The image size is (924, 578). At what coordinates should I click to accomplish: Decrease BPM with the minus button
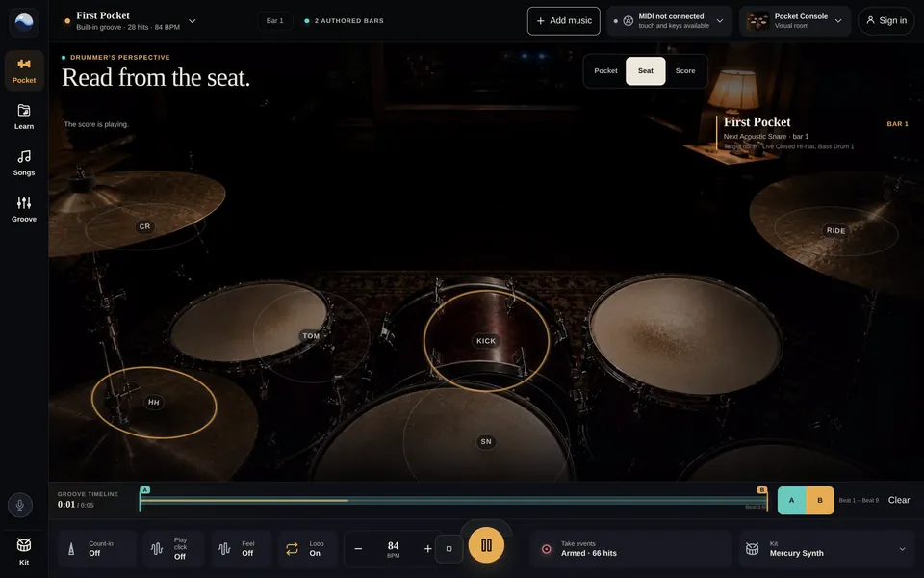tap(358, 548)
